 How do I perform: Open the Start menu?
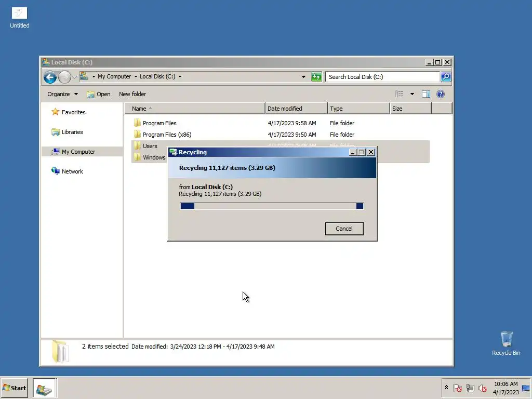[15, 388]
